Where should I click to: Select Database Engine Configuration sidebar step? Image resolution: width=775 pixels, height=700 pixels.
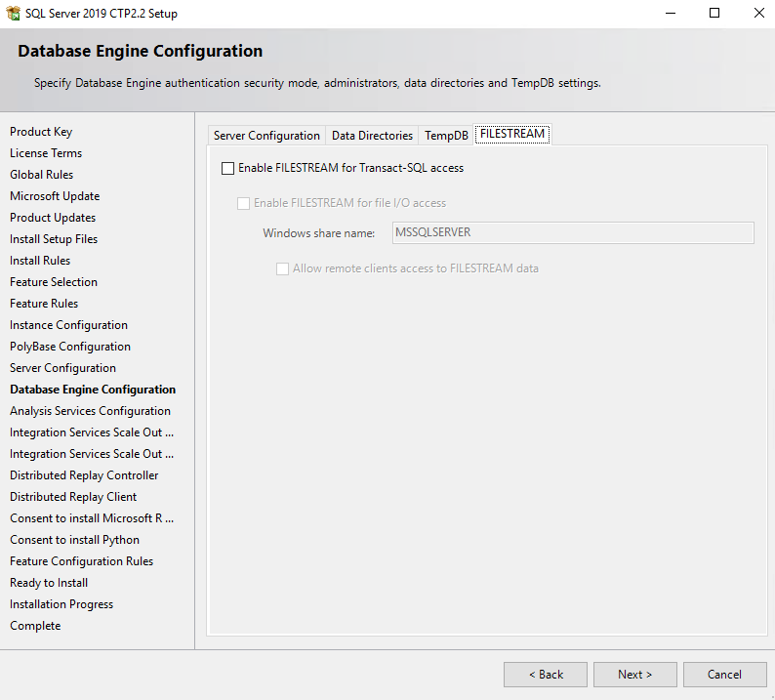(x=93, y=390)
